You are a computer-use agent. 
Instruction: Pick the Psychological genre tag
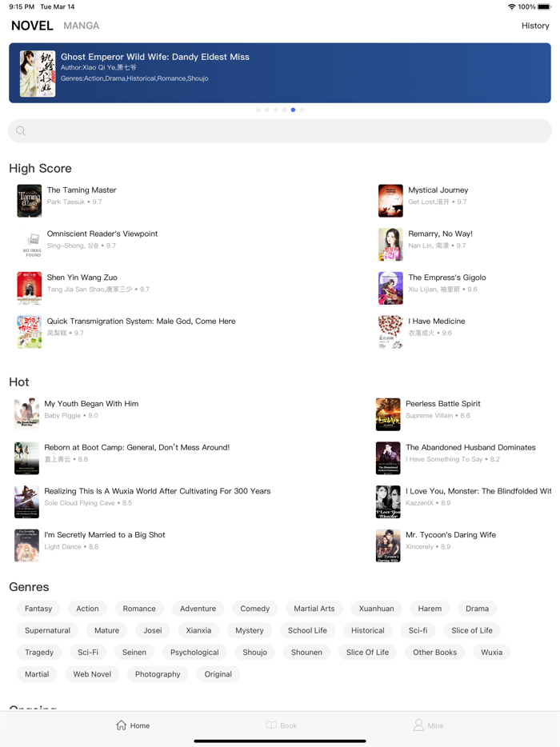coord(194,652)
